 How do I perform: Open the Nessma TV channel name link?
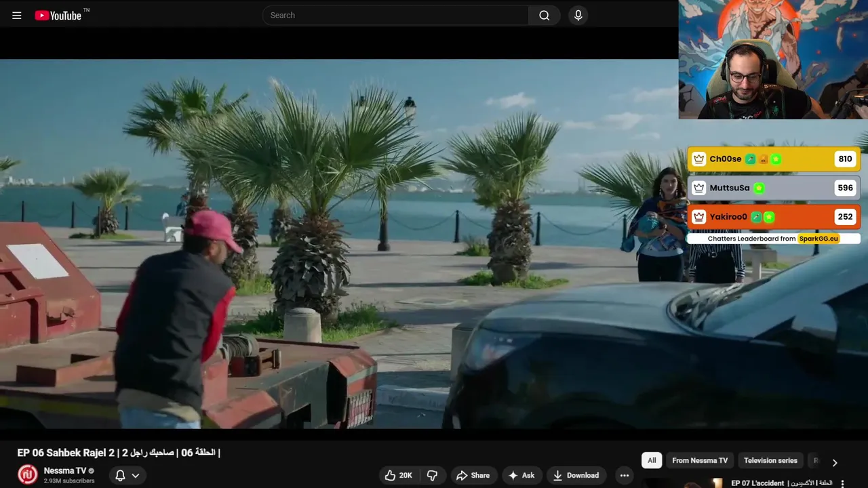(x=65, y=470)
